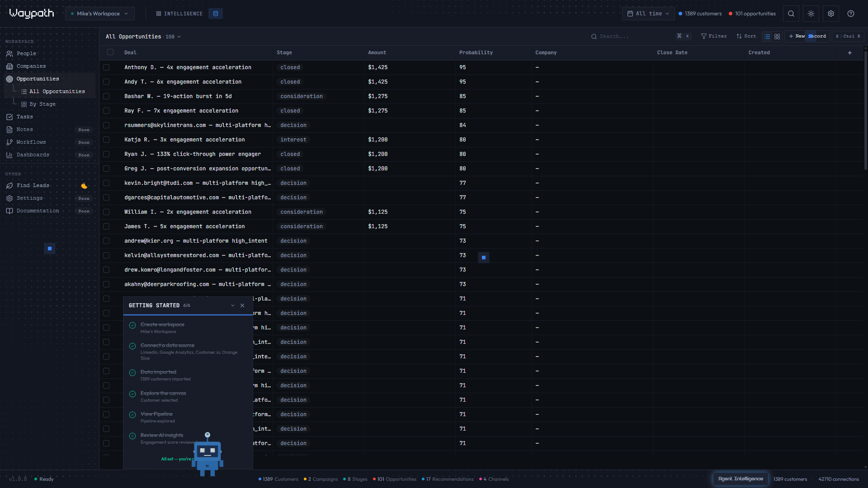868x488 pixels.
Task: Open help question mark icon
Action: pos(850,14)
